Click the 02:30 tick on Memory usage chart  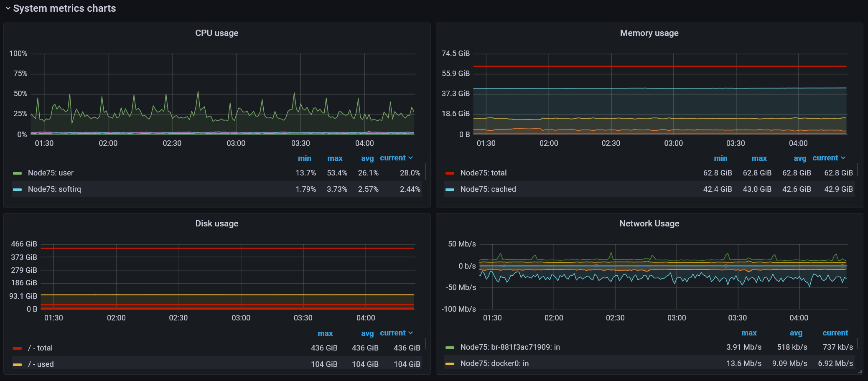[611, 143]
